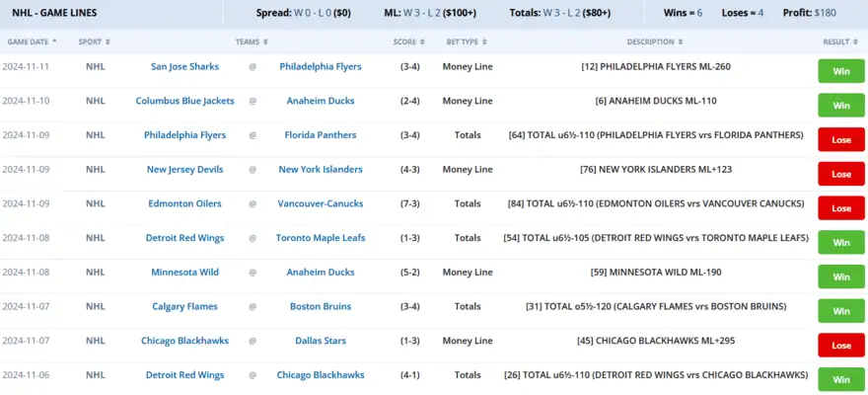The width and height of the screenshot is (868, 395).
Task: Select score (2-4) cell
Action: pos(409,101)
